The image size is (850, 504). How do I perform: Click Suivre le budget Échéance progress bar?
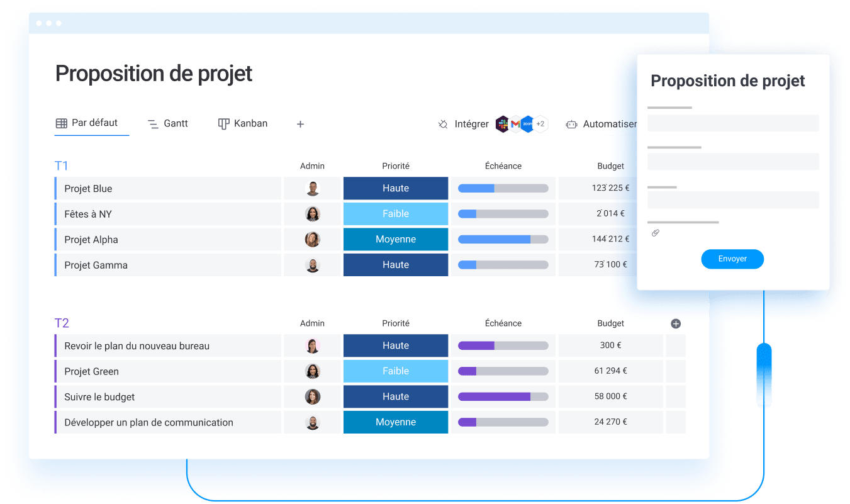(x=503, y=396)
